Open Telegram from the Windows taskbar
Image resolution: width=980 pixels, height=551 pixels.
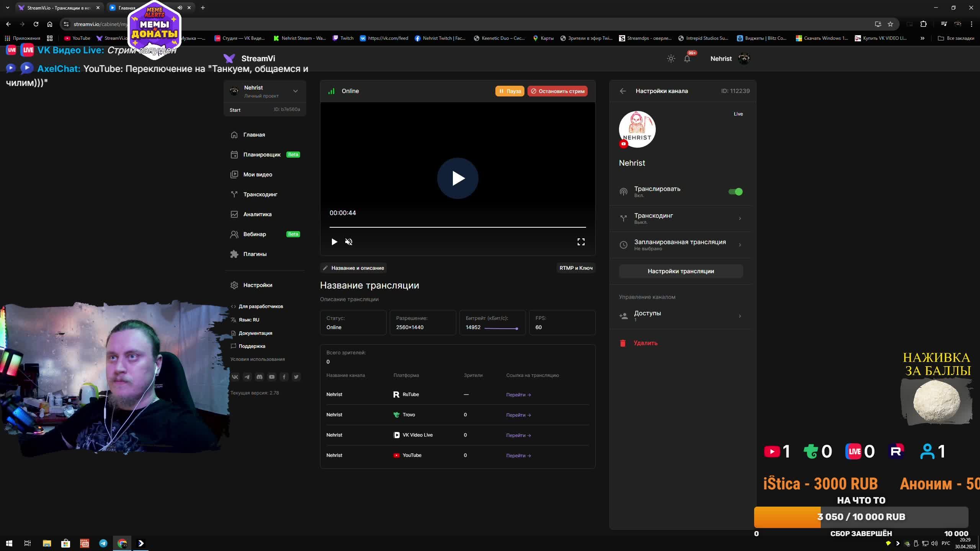[103, 543]
